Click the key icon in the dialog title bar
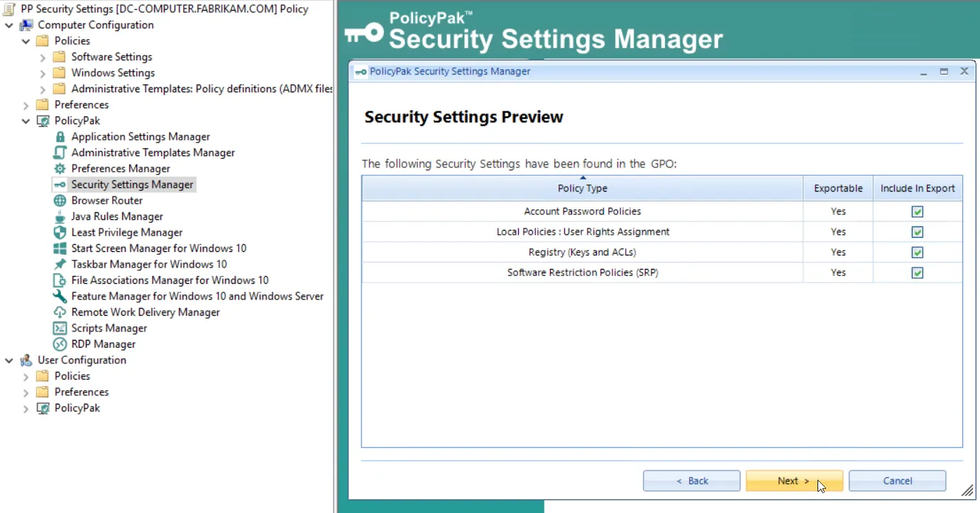The height and width of the screenshot is (513, 980). (x=361, y=72)
